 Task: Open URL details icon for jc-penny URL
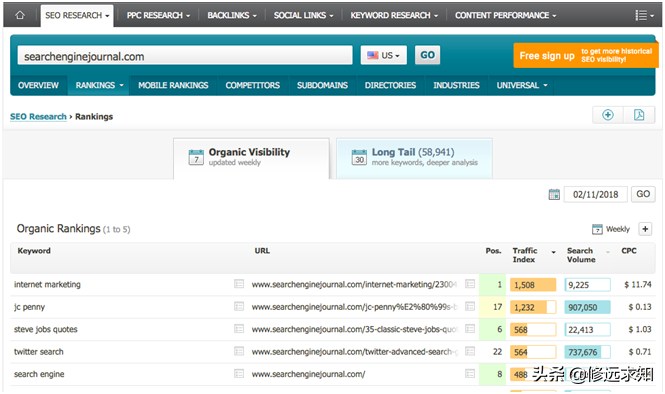coord(470,306)
